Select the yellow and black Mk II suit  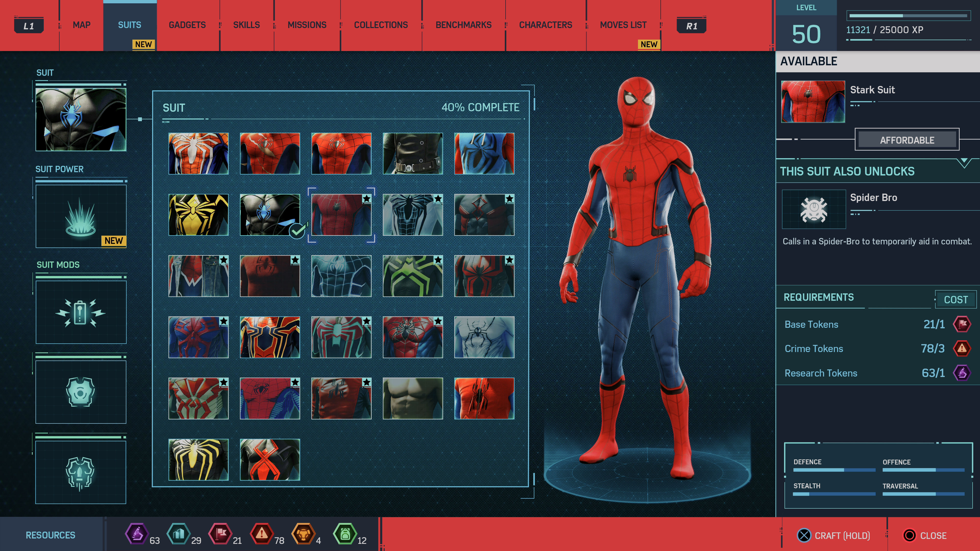(199, 215)
